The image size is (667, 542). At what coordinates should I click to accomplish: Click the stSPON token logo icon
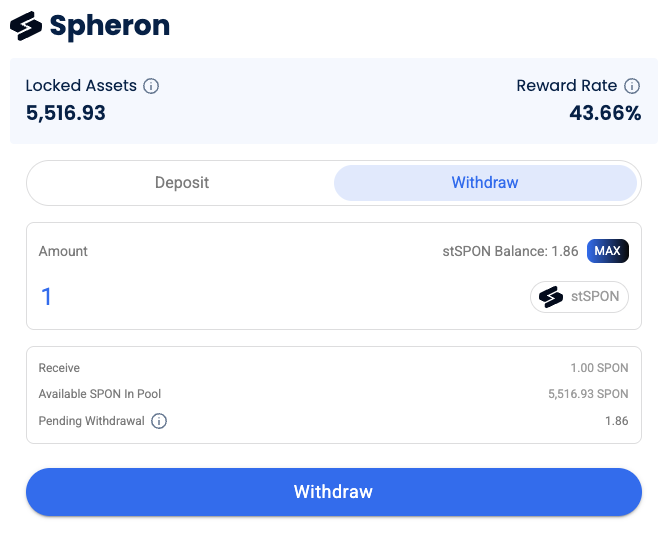551,297
